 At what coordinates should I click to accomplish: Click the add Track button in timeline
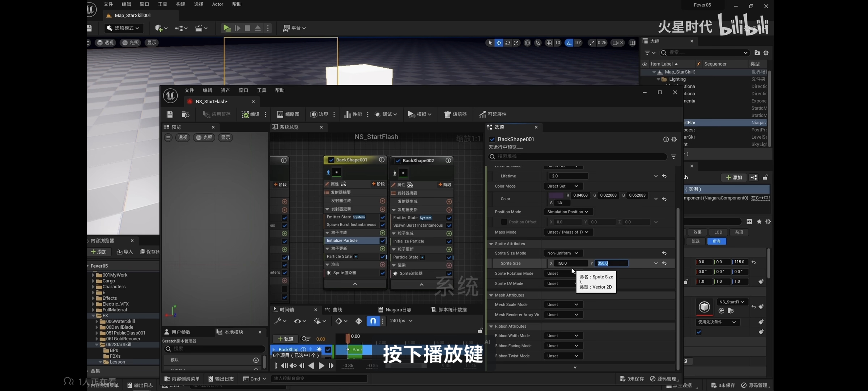click(285, 339)
